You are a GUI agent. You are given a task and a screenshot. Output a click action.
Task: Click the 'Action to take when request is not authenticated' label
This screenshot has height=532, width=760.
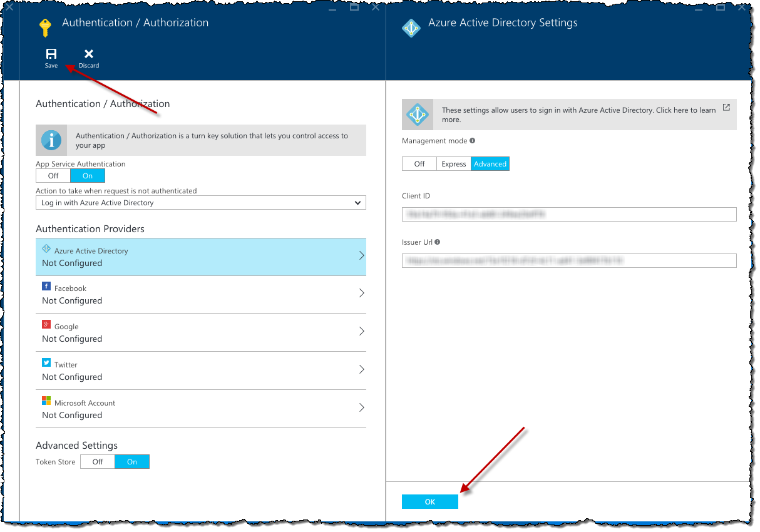tap(116, 191)
